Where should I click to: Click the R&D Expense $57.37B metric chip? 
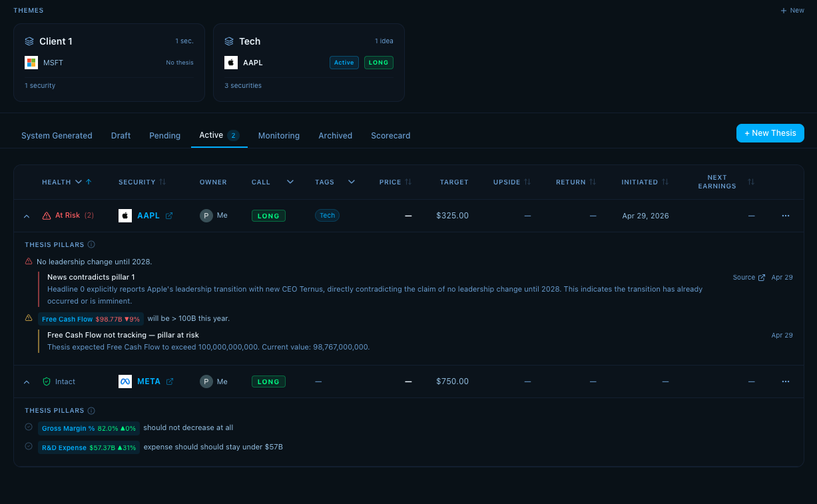click(x=89, y=447)
